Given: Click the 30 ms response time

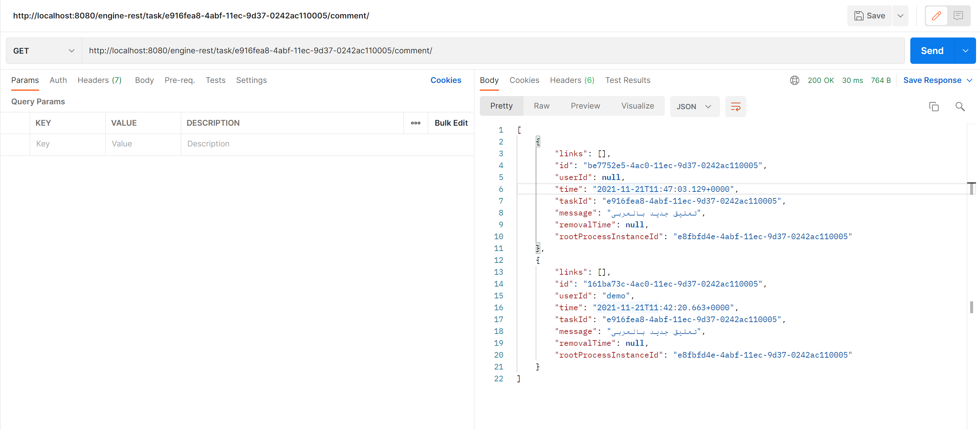Looking at the screenshot, I should pos(852,80).
